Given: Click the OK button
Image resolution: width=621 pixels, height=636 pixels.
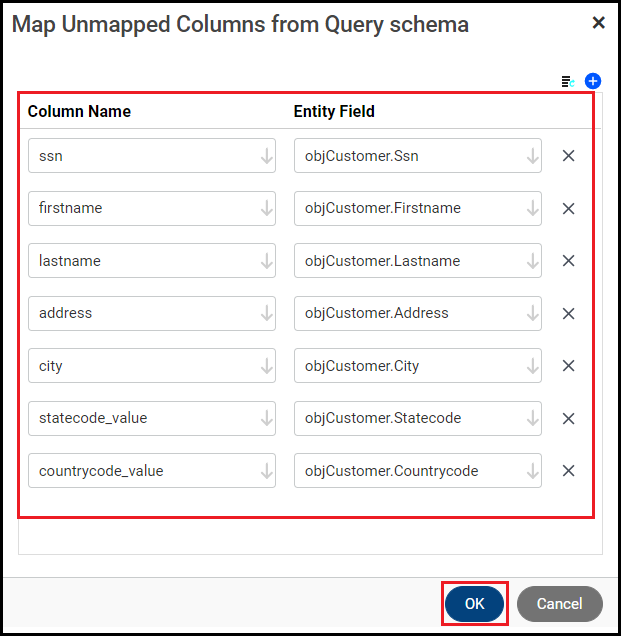Looking at the screenshot, I should pos(475,604).
